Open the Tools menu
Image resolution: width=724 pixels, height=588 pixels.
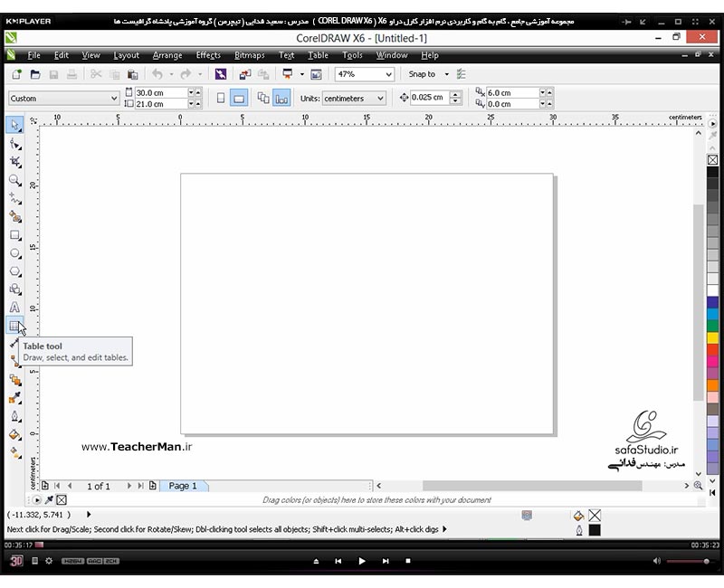point(352,55)
